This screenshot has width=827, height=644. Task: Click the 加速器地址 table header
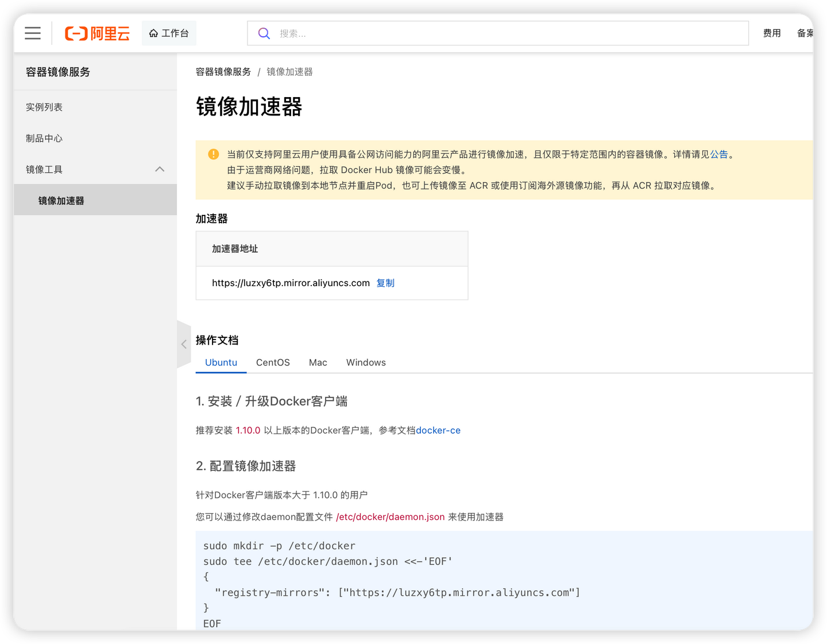332,249
